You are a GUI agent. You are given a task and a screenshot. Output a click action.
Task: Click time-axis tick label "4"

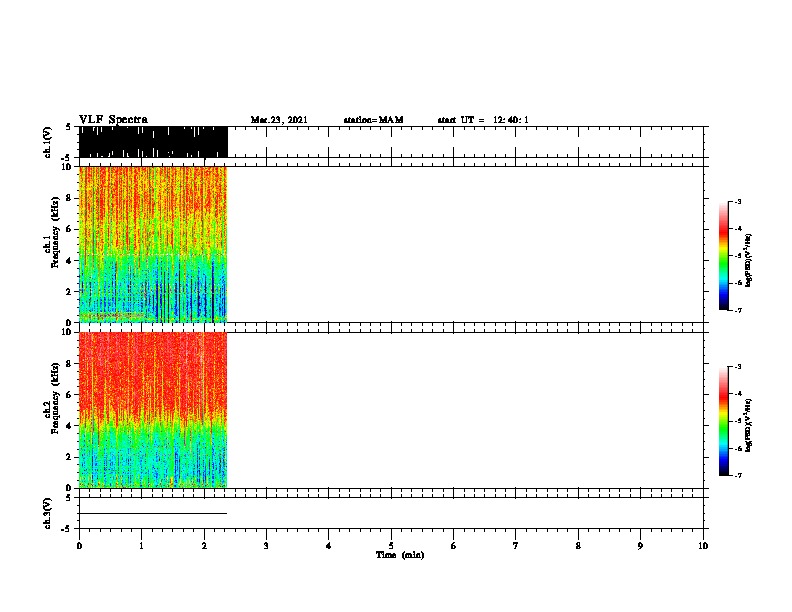click(x=329, y=545)
